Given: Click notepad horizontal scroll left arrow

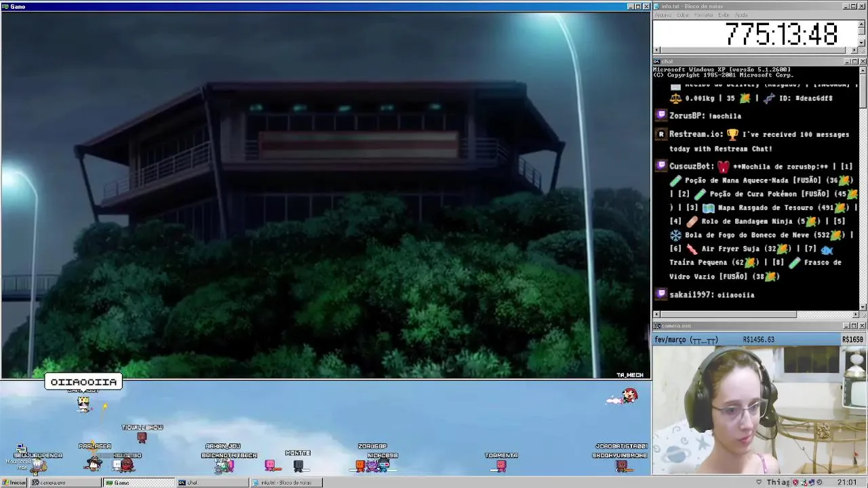Looking at the screenshot, I should pos(656,50).
